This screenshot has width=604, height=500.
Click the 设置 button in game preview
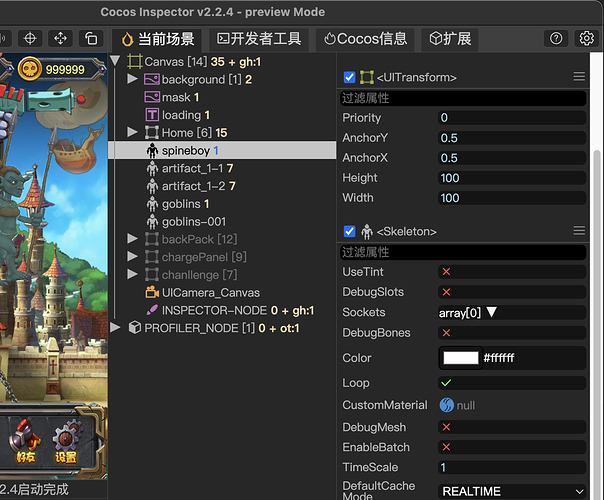pyautogui.click(x=66, y=442)
